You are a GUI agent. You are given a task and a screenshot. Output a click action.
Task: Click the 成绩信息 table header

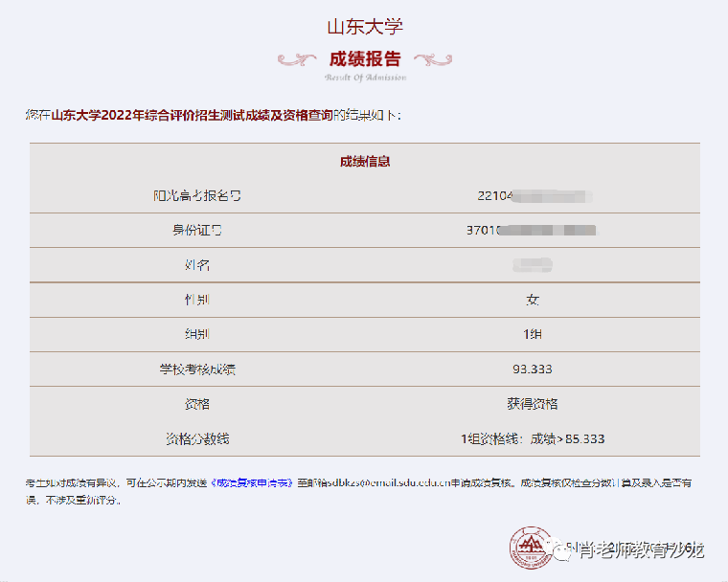click(365, 162)
